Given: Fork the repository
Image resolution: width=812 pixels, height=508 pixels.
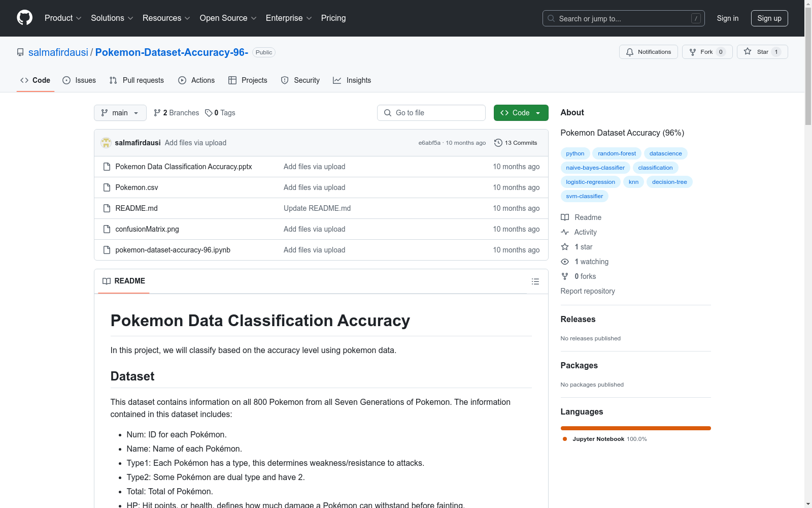Looking at the screenshot, I should [x=707, y=52].
